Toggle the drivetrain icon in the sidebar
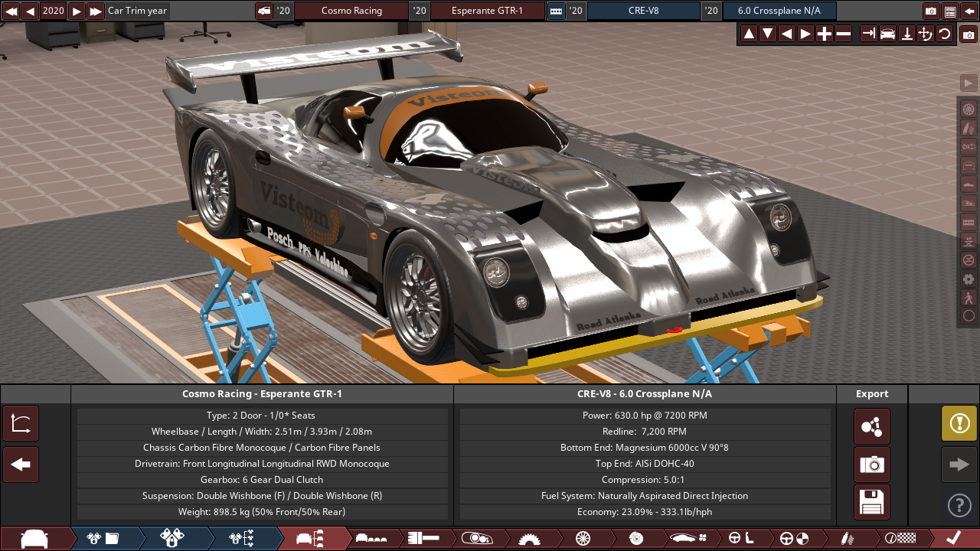This screenshot has height=551, width=980. pyautogui.click(x=969, y=147)
